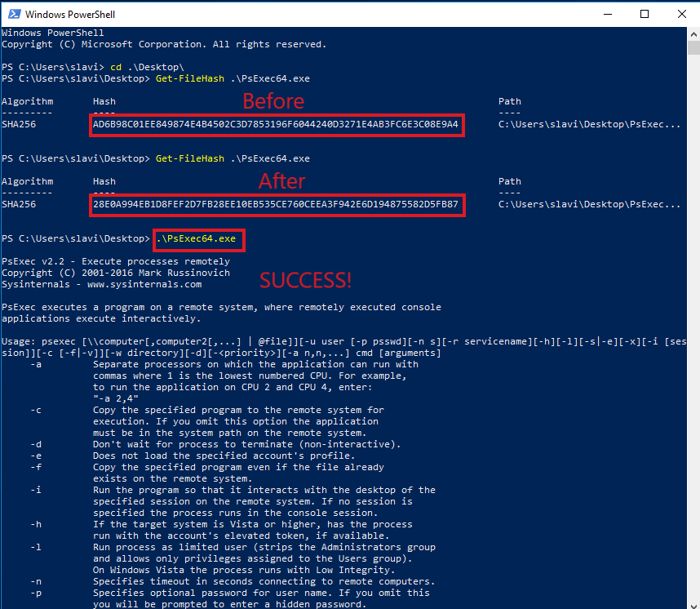Click the '-a' option flag
This screenshot has height=609, width=700.
36,364
